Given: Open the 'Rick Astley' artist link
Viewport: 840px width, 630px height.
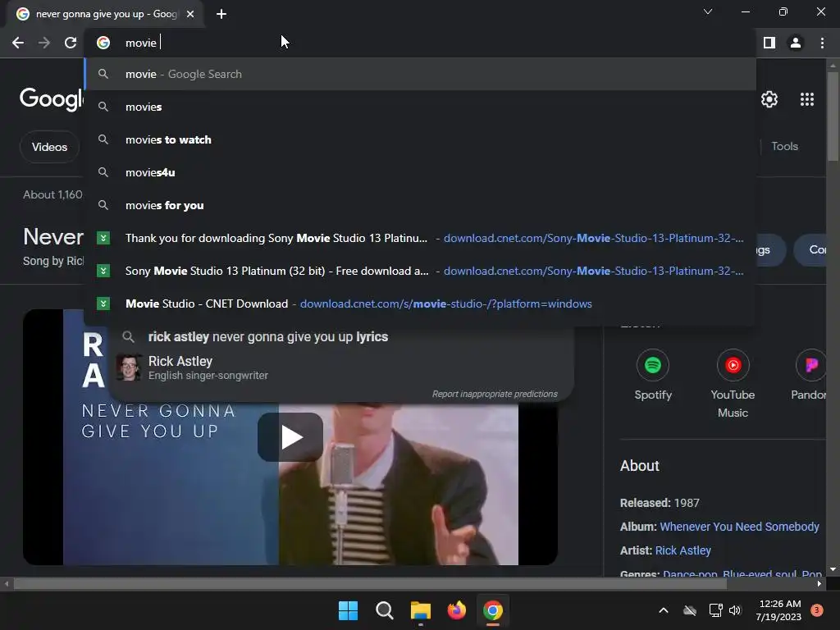Looking at the screenshot, I should [x=683, y=550].
